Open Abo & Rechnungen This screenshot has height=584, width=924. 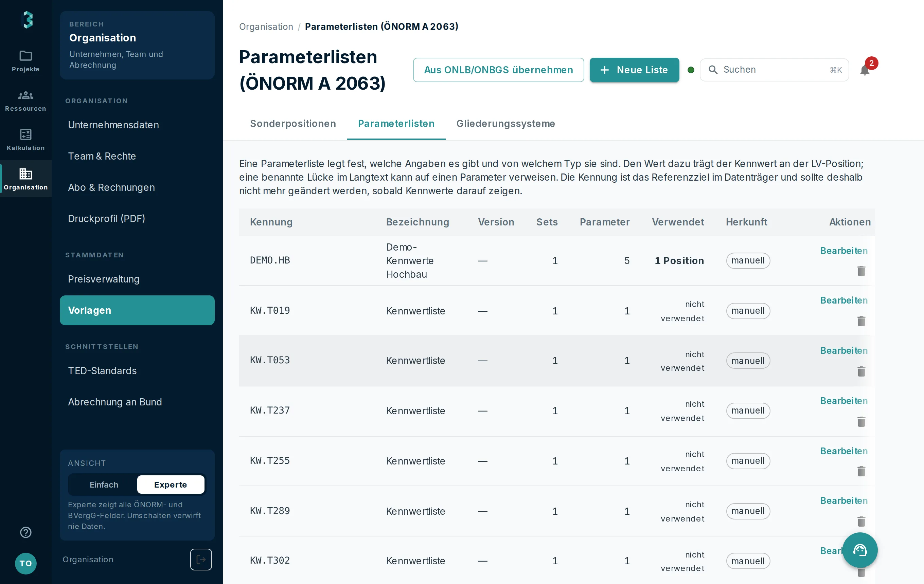pos(137,187)
